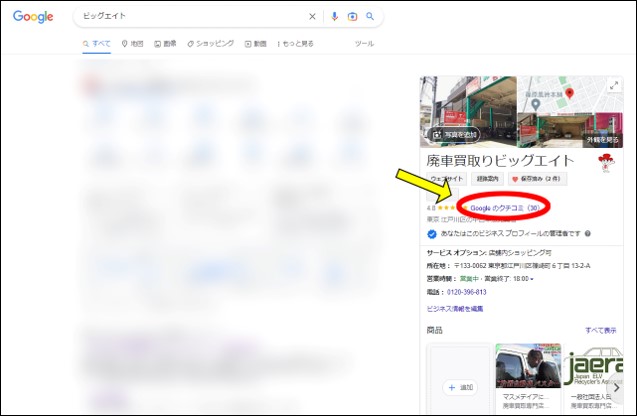Switch to the 画像 tab

click(x=165, y=43)
